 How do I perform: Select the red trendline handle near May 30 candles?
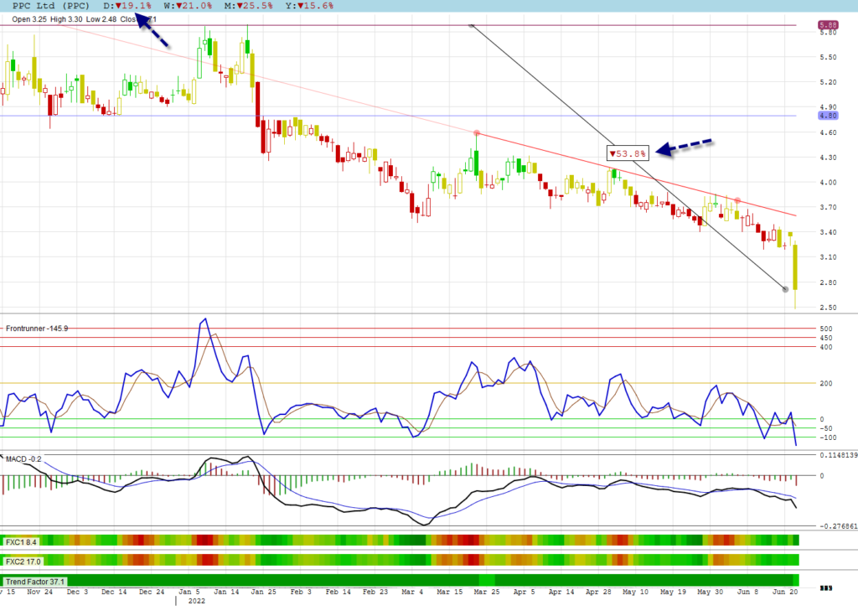(x=737, y=200)
